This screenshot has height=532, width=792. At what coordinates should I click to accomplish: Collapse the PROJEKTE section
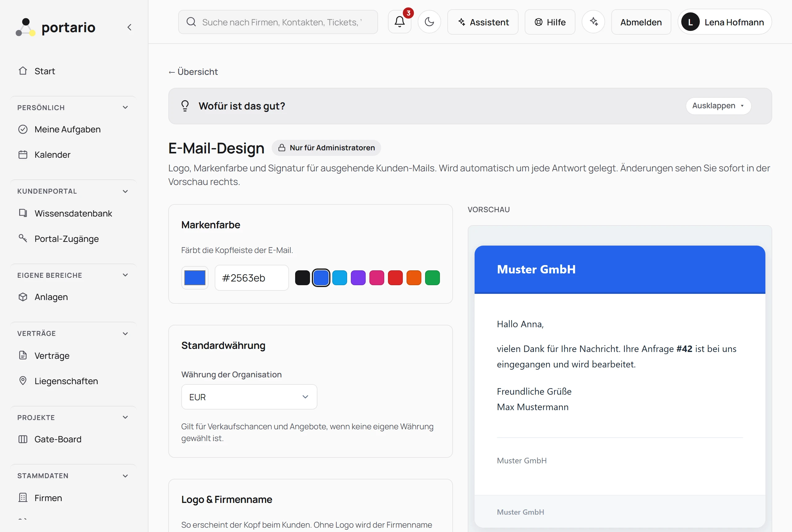point(125,417)
